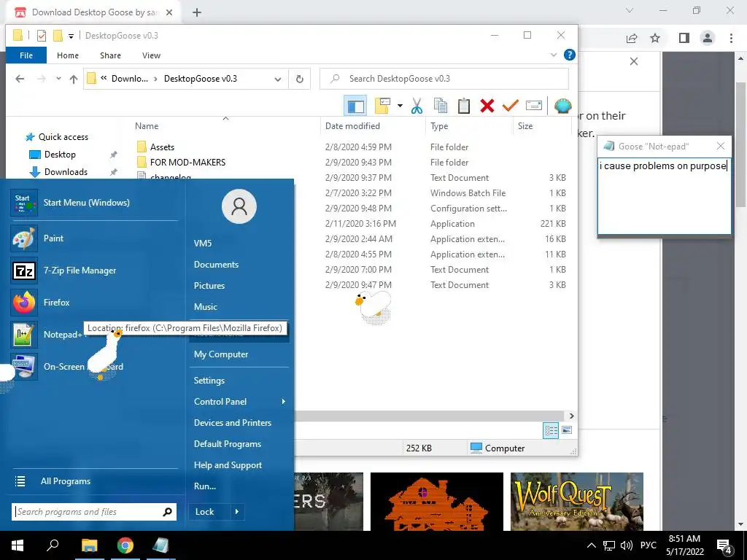Click the Copy icon in Explorer toolbar

(x=440, y=106)
